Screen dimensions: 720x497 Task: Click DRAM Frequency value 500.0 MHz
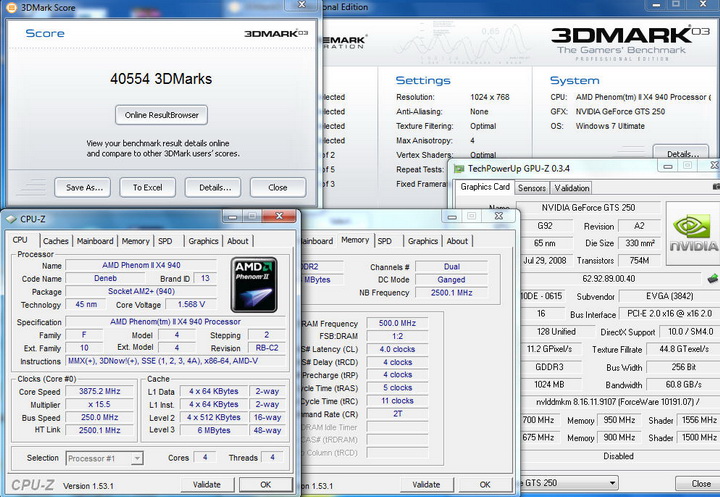pyautogui.click(x=397, y=323)
